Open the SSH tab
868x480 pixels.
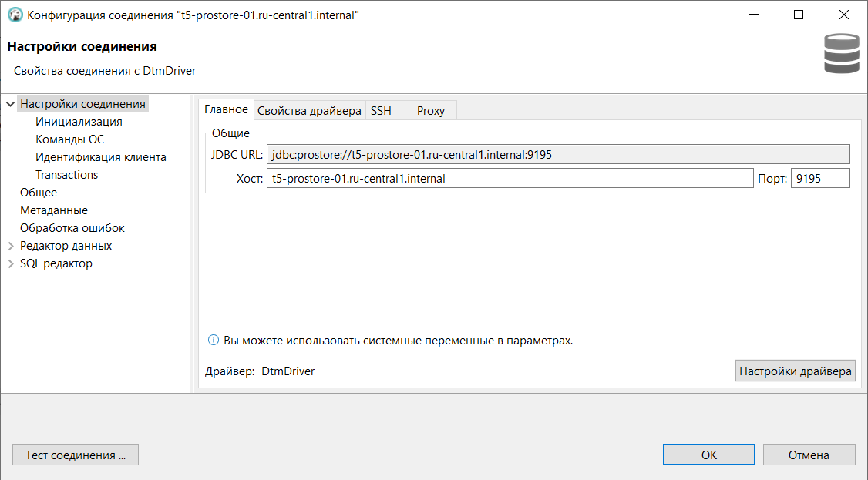click(381, 111)
